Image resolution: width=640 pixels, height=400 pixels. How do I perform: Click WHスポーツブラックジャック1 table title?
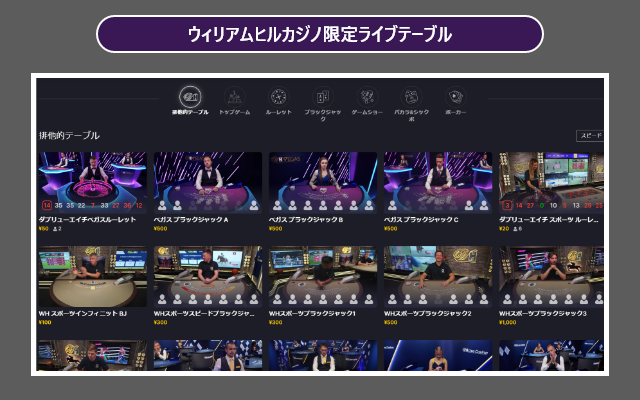(x=313, y=314)
